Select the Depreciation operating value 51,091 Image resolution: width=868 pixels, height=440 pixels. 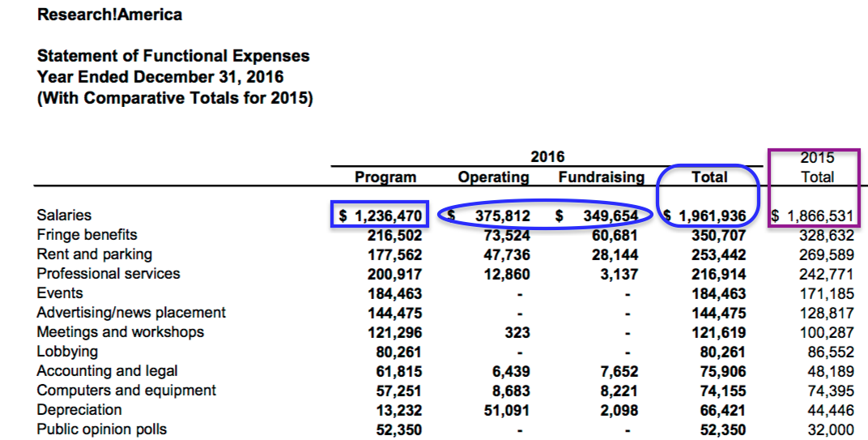[506, 410]
